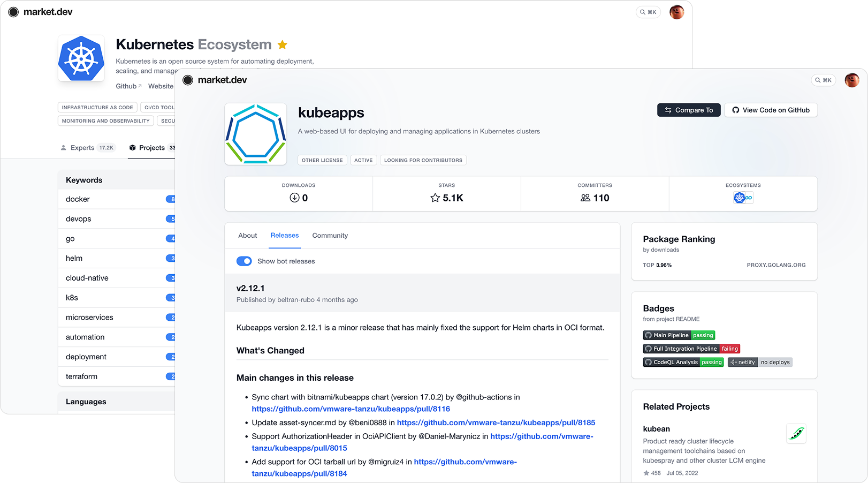Open the user avatar in the front window
868x483 pixels.
coord(852,80)
